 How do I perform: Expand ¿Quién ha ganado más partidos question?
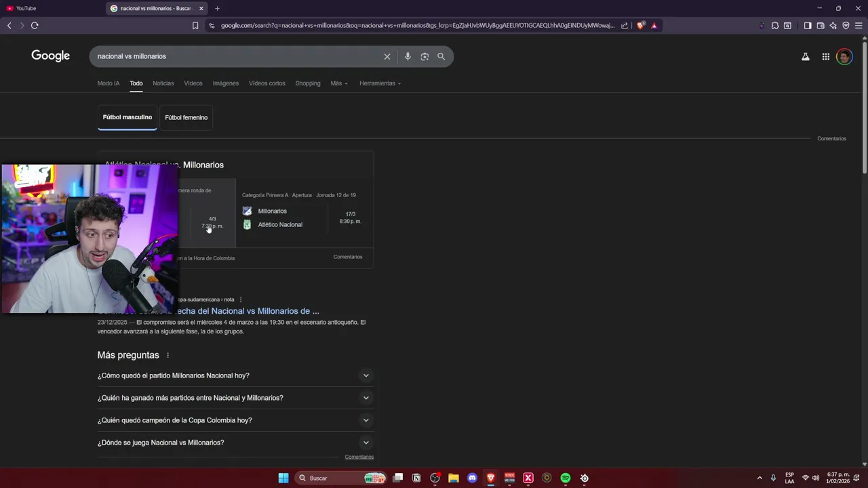click(x=235, y=398)
